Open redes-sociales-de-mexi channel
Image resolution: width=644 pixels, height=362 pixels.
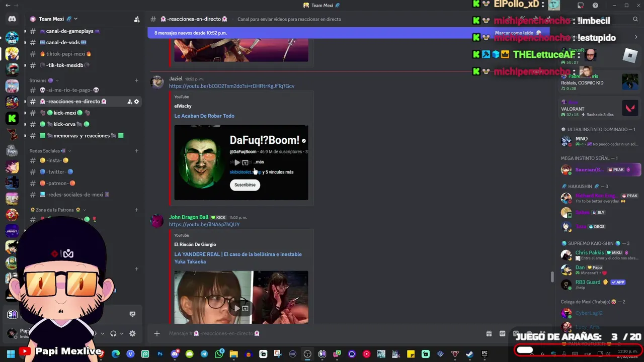coord(84,195)
